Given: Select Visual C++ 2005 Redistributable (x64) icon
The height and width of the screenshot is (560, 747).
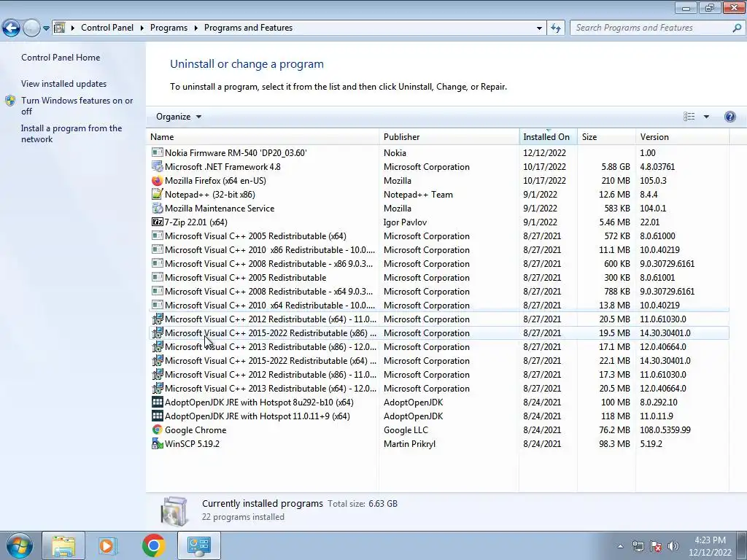Looking at the screenshot, I should [158, 236].
